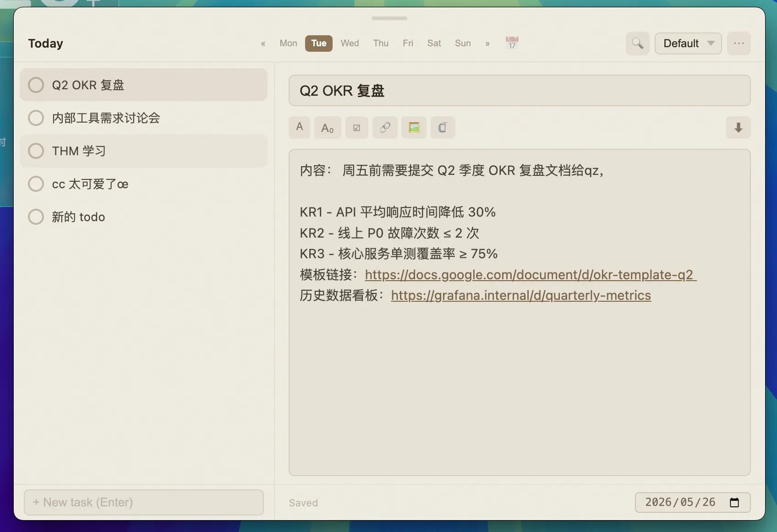Select the THM 学习 task row
Image resolution: width=777 pixels, height=532 pixels.
pyautogui.click(x=143, y=151)
